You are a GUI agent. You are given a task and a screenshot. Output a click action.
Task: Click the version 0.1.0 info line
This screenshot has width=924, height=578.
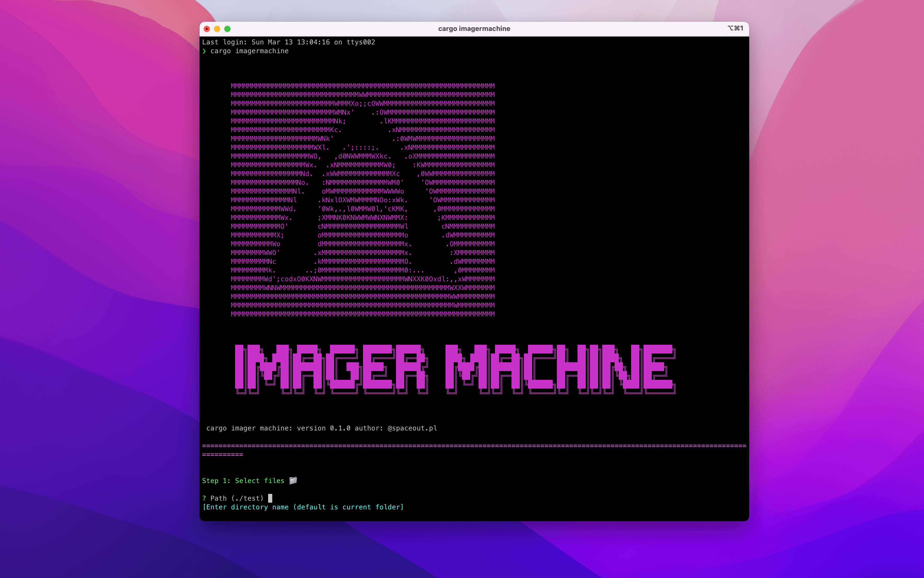(x=321, y=428)
